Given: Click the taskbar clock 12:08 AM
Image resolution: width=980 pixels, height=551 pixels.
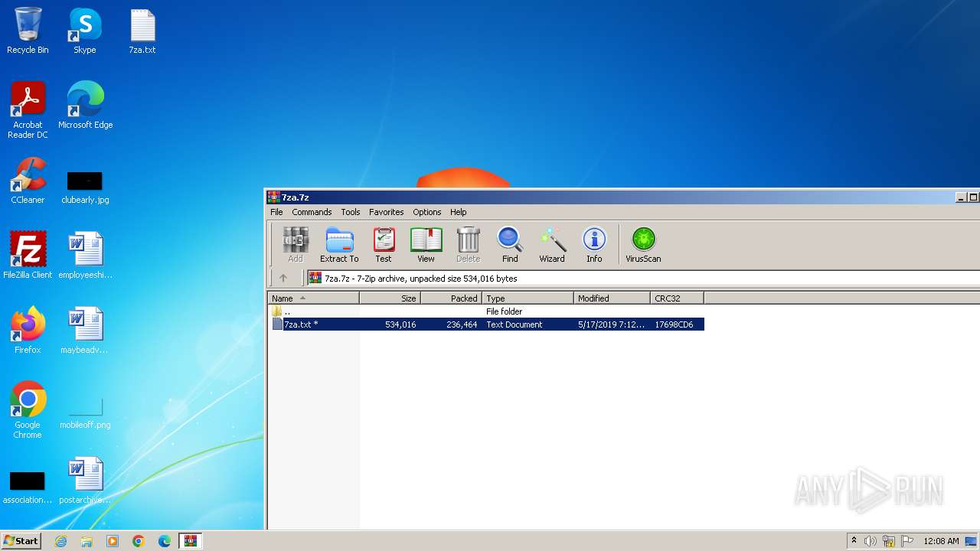Looking at the screenshot, I should [x=941, y=541].
